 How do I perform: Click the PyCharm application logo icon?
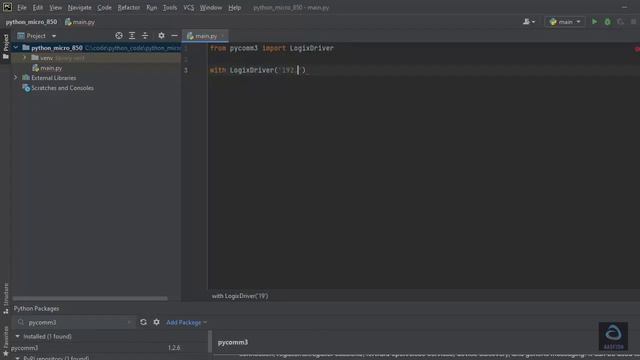click(x=7, y=7)
